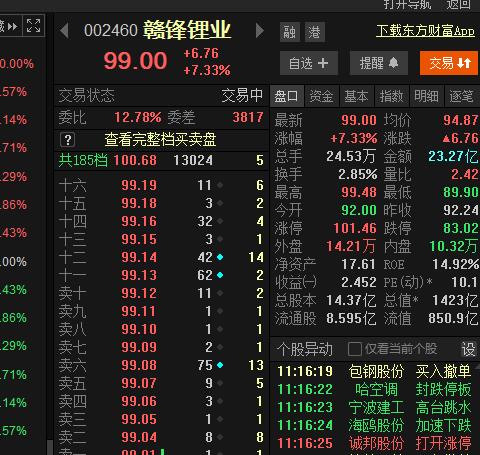
Task: Click the 诚邦股份 打开涨停 alert entry
Action: click(x=374, y=443)
